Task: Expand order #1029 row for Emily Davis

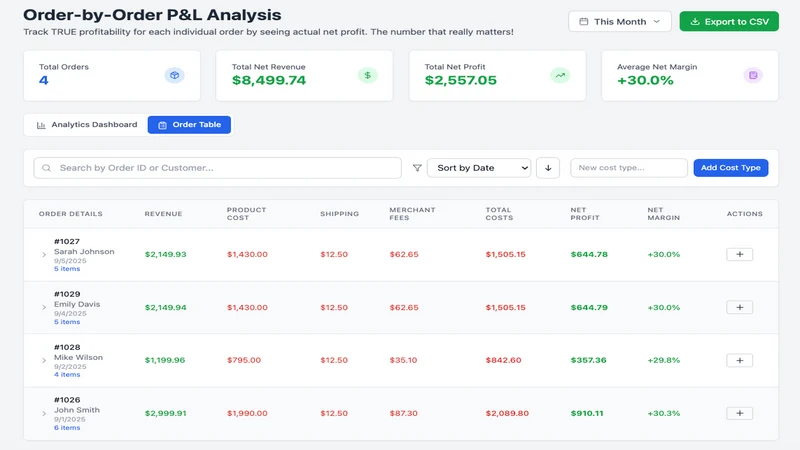Action: [x=44, y=308]
